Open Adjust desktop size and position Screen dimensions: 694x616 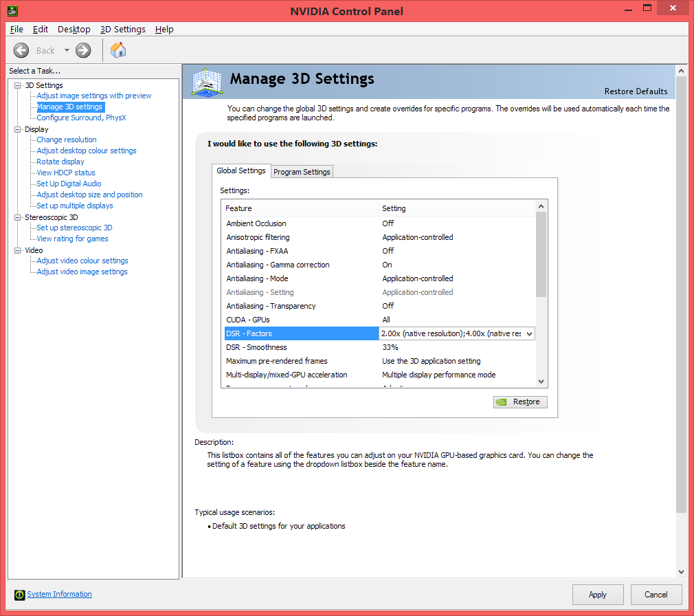coord(89,195)
